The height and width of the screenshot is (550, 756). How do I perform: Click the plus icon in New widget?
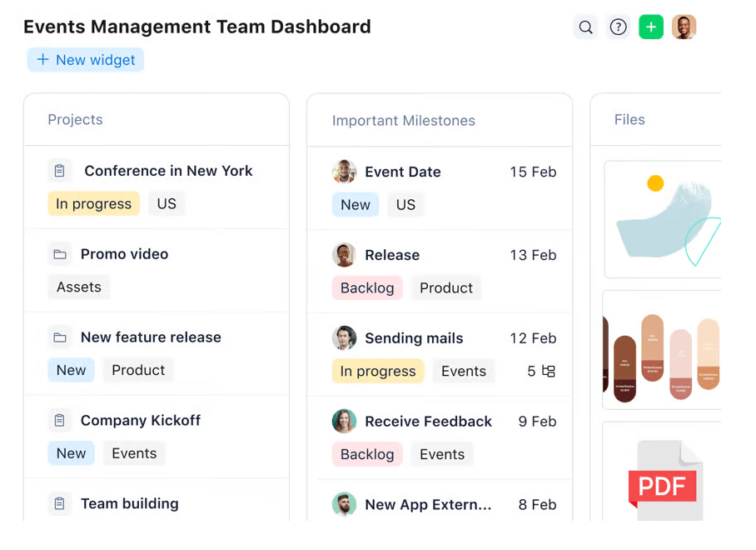43,59
